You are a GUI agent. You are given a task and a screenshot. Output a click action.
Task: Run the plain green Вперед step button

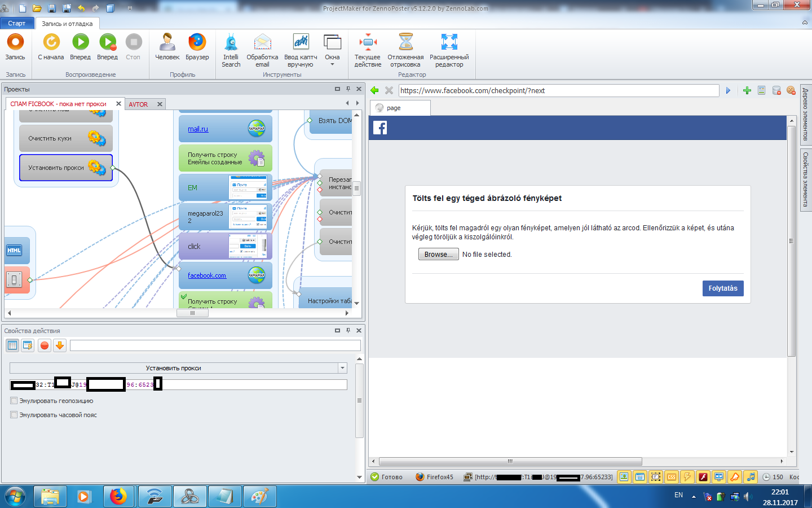point(80,47)
